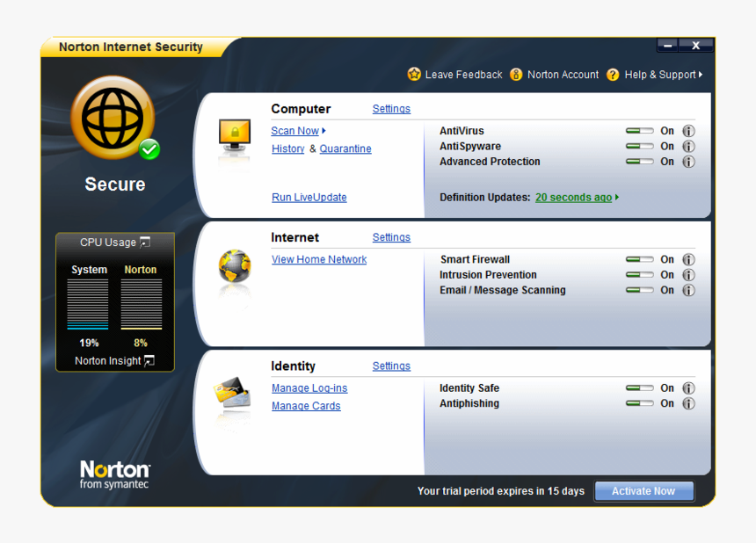This screenshot has width=756, height=543.
Task: Click the 20 seconds ago update link
Action: pos(573,198)
